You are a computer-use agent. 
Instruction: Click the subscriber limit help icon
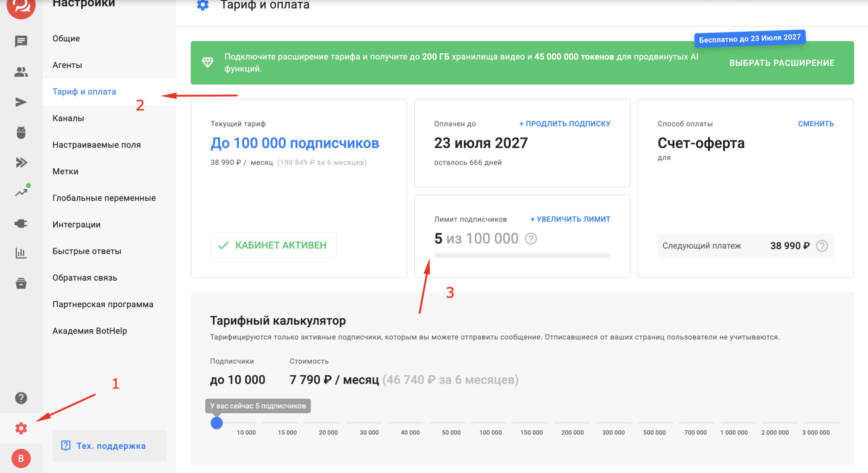tap(531, 239)
